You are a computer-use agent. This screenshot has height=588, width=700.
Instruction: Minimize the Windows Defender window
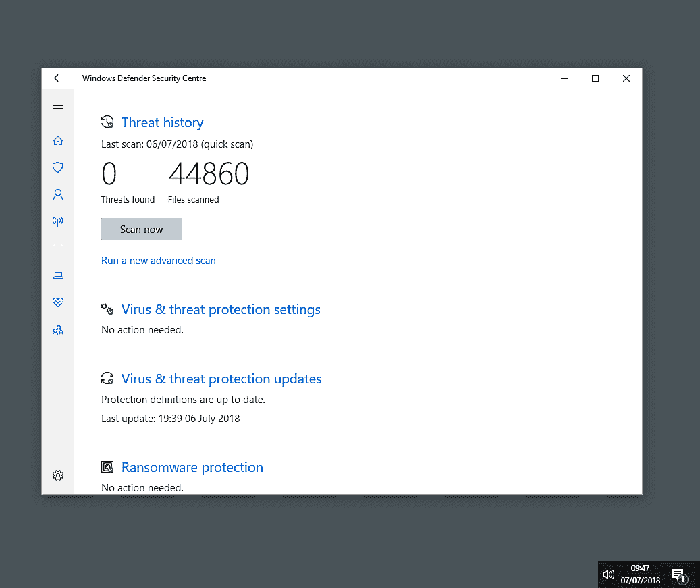coord(564,78)
